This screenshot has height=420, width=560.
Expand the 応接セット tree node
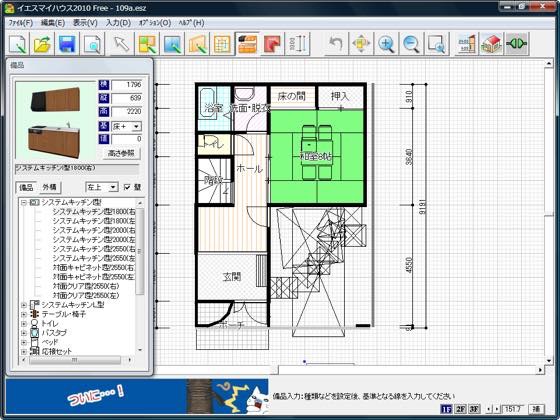(x=24, y=351)
